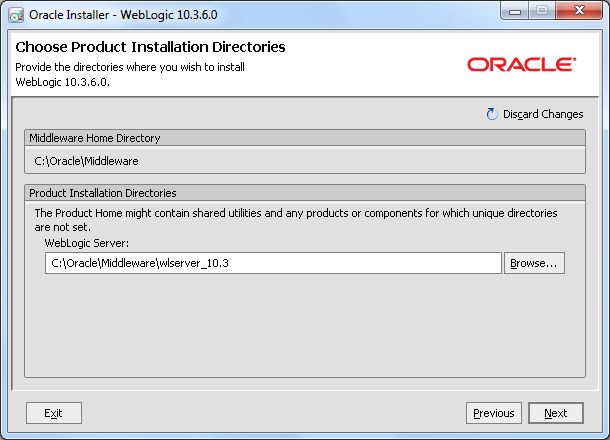The width and height of the screenshot is (610, 440).
Task: Click the disabled maximize window button
Action: coord(542,11)
